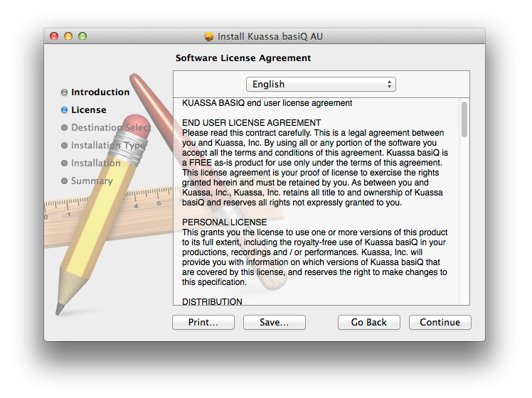Screen dimensions: 532x398
Task: Click 'KUASSA BASIQ end user license agreement' line
Action: (x=267, y=103)
